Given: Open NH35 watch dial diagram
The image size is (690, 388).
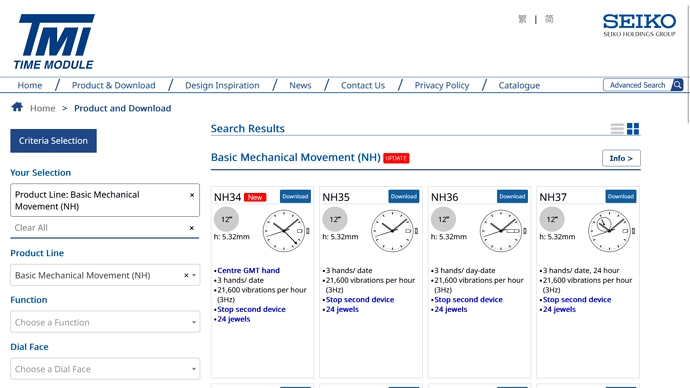Looking at the screenshot, I should 394,231.
